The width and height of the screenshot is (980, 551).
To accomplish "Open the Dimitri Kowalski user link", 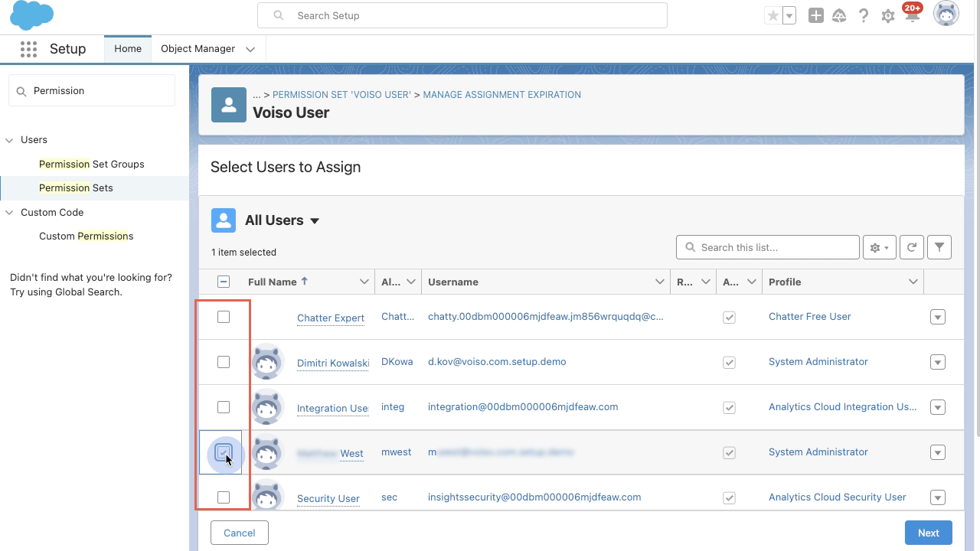I will coord(333,363).
